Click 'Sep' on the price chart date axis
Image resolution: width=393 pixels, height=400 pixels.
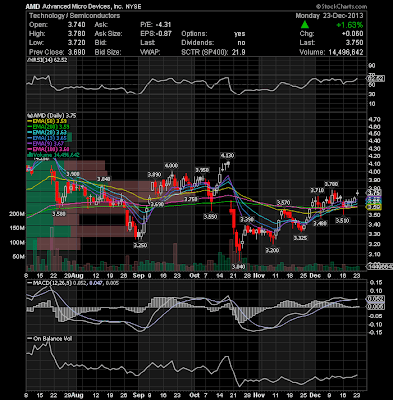pos(138,276)
